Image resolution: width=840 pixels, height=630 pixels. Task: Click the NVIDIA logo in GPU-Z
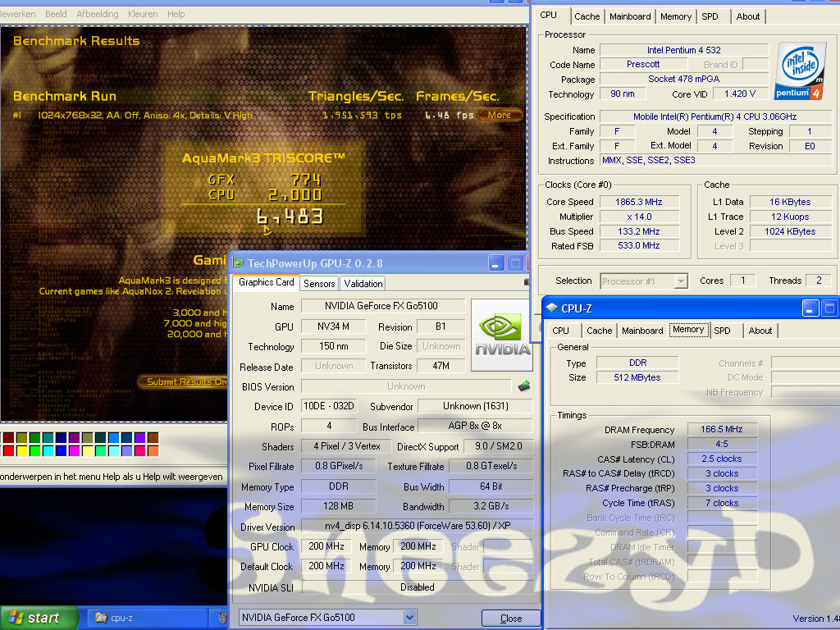[501, 335]
